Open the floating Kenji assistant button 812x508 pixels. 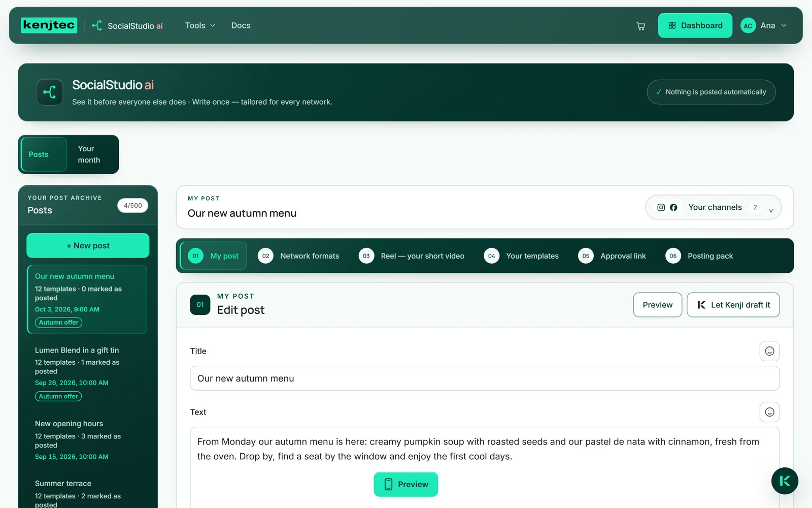pos(785,481)
